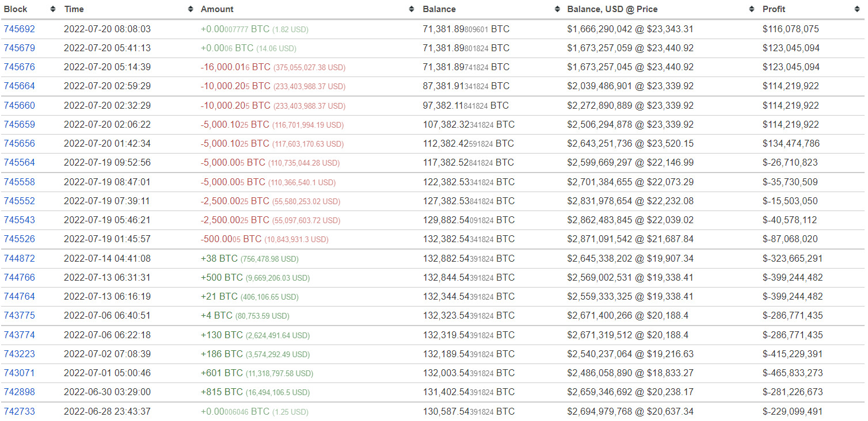Select profit value $134,474,786
The height and width of the screenshot is (421, 868).
[x=791, y=143]
